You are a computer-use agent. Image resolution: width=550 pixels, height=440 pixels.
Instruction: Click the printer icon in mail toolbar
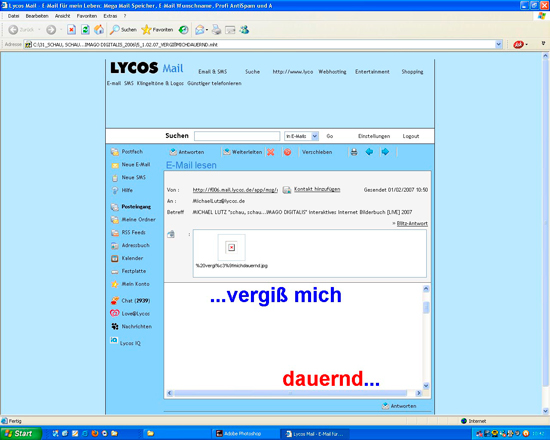coord(354,152)
